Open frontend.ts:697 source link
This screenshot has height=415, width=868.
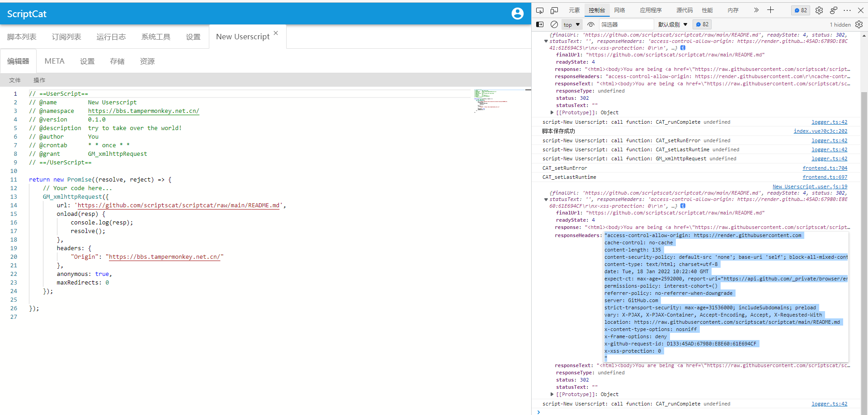825,177
